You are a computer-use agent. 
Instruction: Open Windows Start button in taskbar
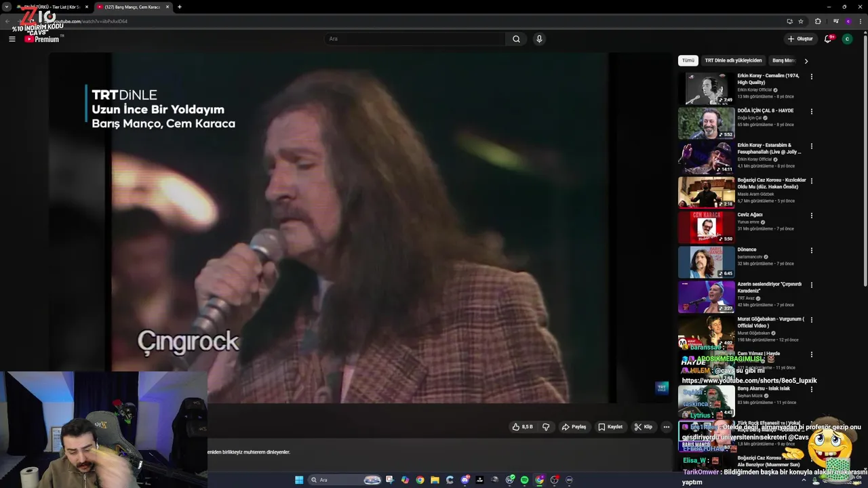[299, 480]
